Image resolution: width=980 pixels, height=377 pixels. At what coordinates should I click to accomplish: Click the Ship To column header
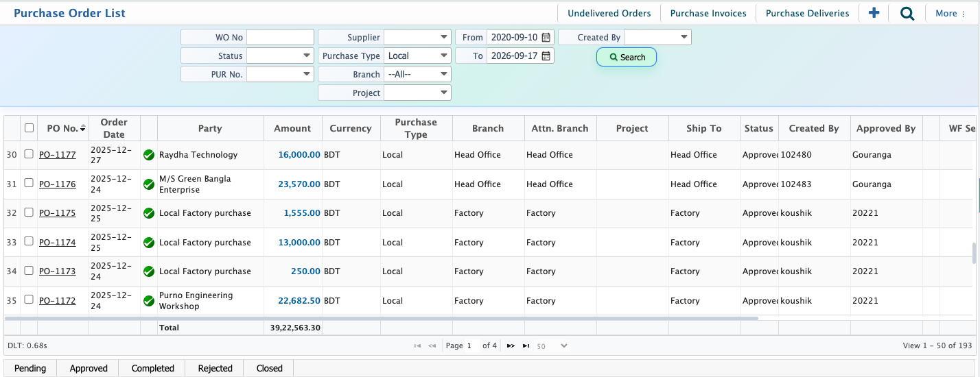704,128
